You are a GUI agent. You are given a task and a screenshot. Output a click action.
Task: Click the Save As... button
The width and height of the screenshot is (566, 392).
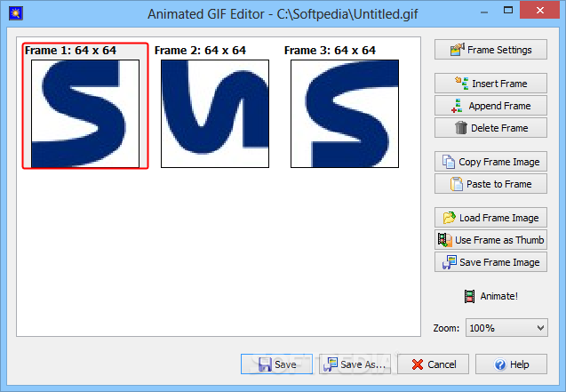(355, 364)
